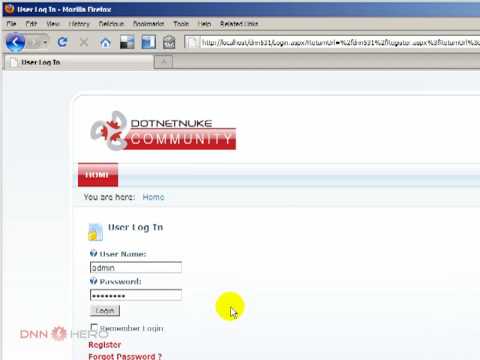Go to the browser home page icon

tap(105, 43)
